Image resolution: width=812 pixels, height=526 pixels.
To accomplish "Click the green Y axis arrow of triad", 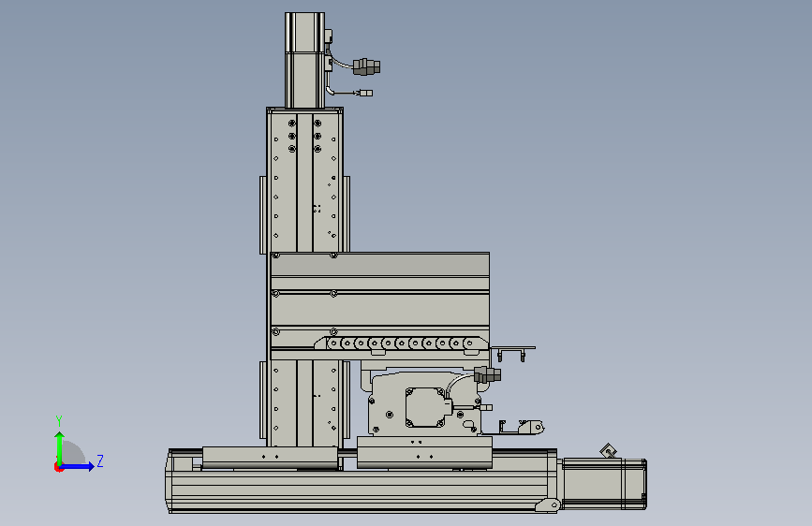I will (x=60, y=447).
